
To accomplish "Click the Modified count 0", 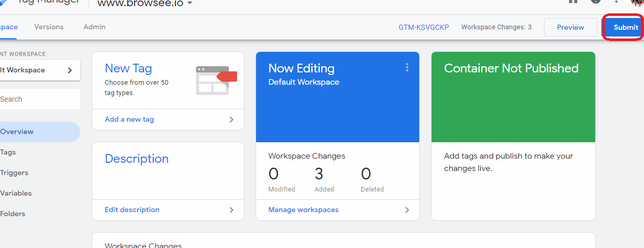I will (274, 174).
